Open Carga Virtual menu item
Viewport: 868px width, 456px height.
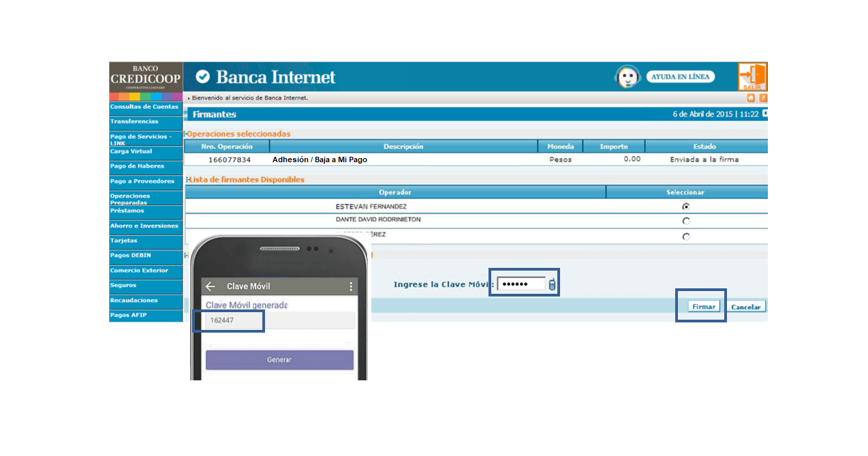[146, 152]
